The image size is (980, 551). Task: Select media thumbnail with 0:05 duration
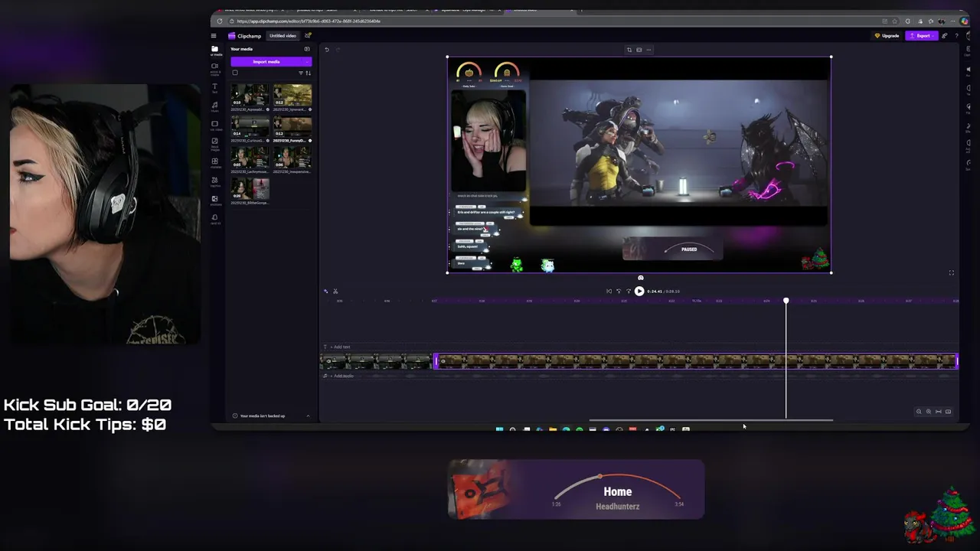tap(250, 158)
